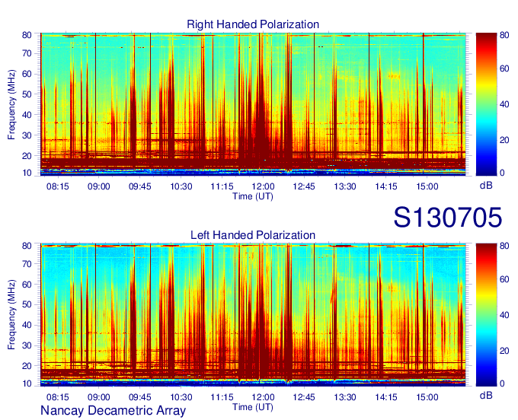Screen dimensions: 518x420
Task: Click Frequency (MHz) axis label of Right Handed plot
Action: [11, 104]
